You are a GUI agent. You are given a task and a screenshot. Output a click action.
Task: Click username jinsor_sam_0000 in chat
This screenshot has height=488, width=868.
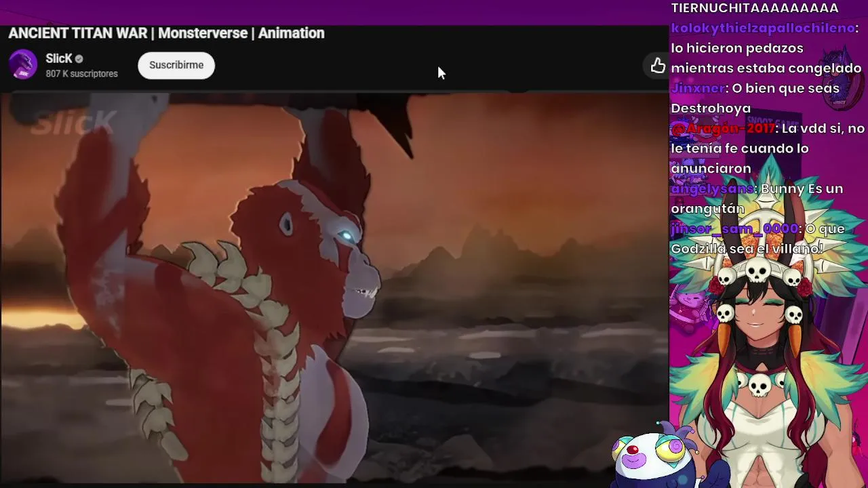pyautogui.click(x=736, y=228)
